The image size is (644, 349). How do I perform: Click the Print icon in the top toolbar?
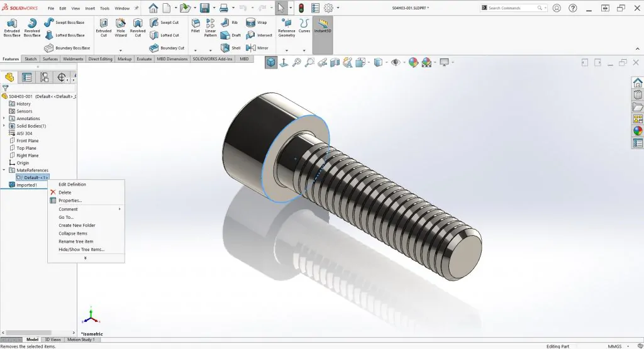tap(224, 8)
